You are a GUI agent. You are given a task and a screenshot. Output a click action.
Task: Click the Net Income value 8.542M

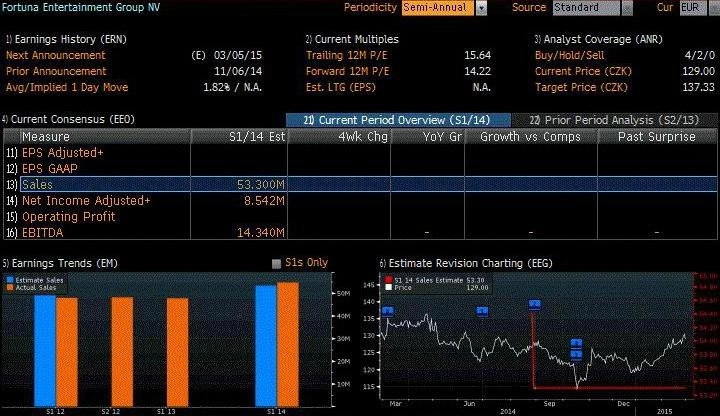coord(264,201)
